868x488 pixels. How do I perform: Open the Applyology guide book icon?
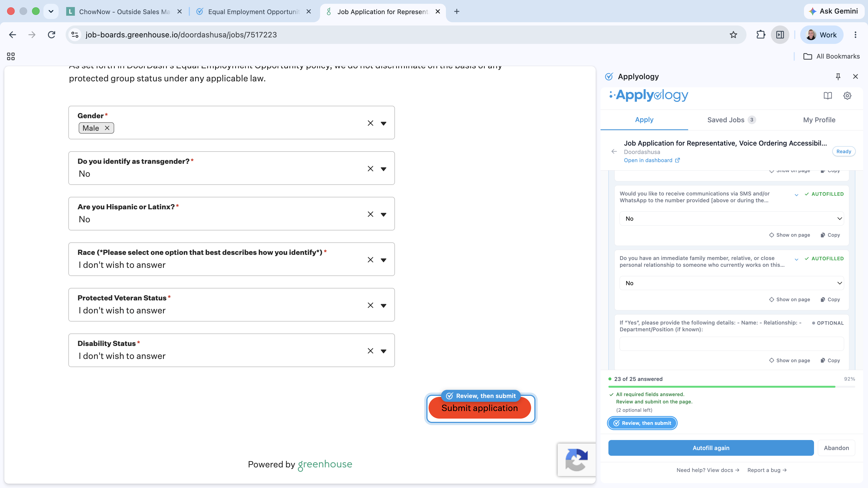pos(828,96)
